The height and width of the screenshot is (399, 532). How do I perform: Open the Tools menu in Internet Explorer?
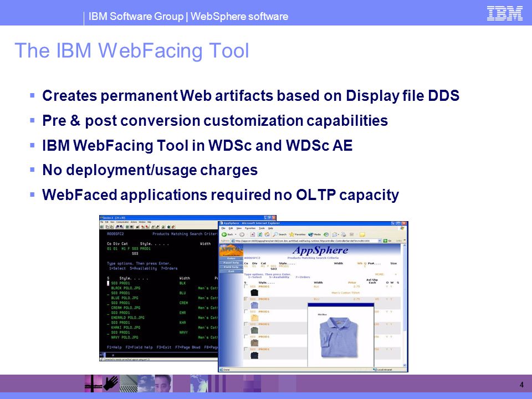tap(262, 228)
